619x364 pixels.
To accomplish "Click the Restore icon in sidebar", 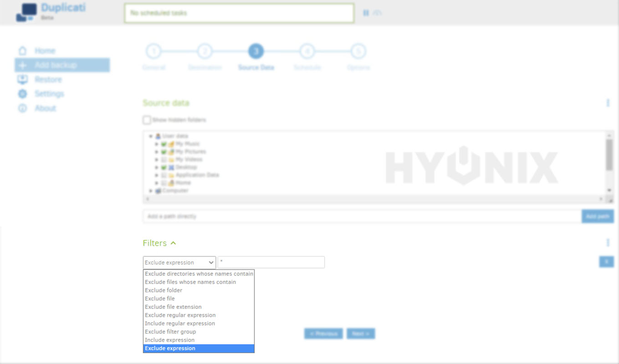I will click(x=22, y=80).
